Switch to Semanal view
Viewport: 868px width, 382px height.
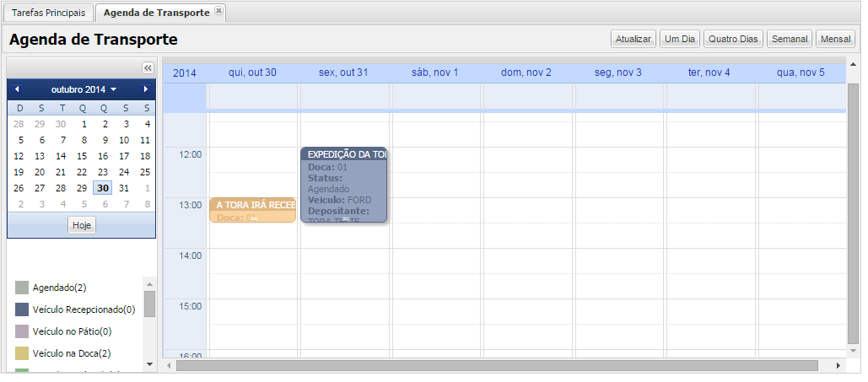790,40
